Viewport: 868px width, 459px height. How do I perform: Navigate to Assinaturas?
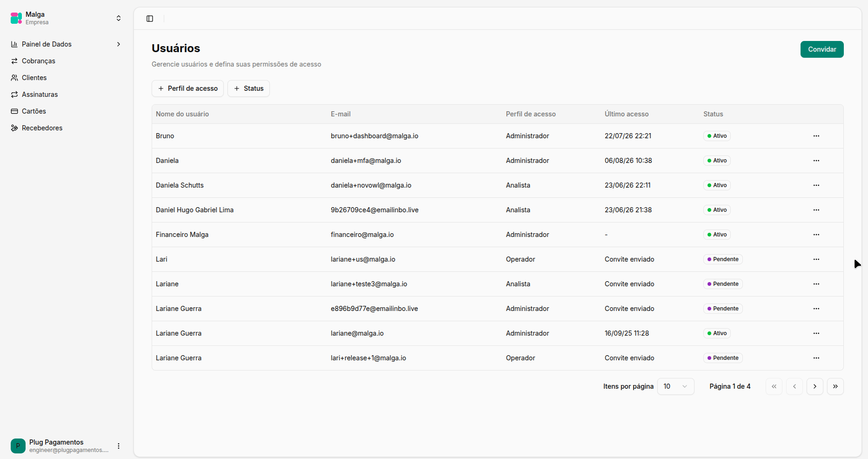pyautogui.click(x=66, y=94)
